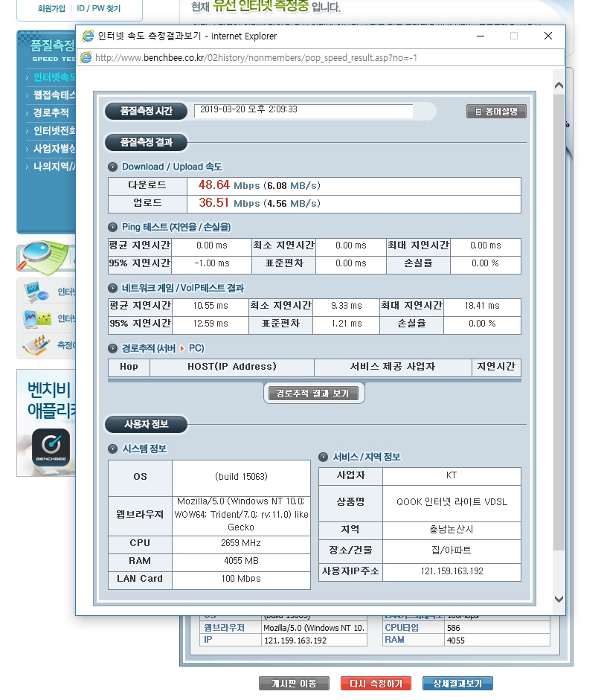Select 경로추적 in the left menu
604x700 pixels.
[51, 113]
